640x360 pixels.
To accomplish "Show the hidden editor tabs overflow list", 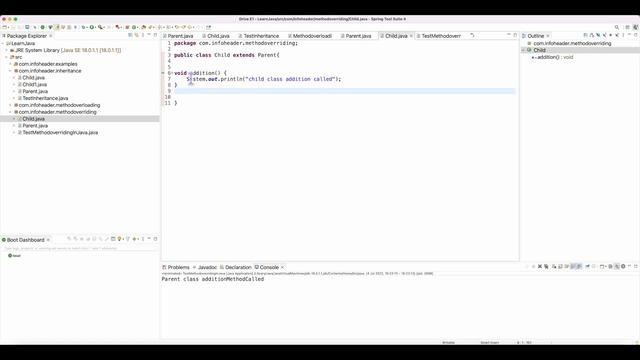I will tap(472, 36).
